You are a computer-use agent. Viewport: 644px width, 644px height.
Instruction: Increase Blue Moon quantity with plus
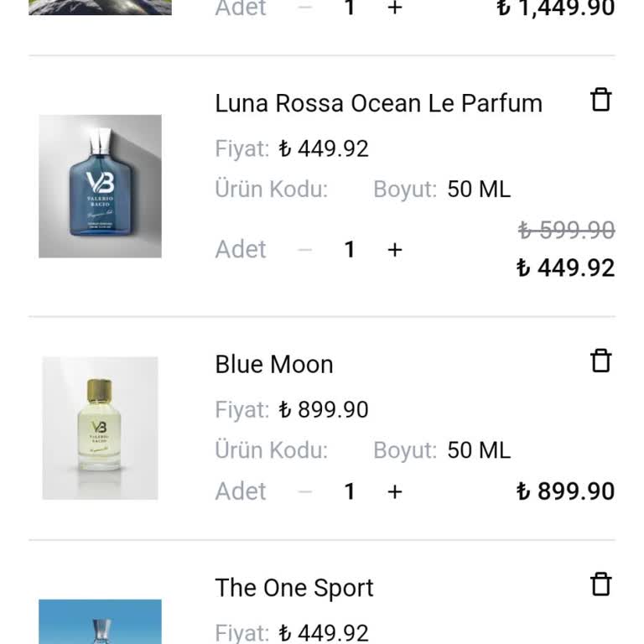click(395, 491)
